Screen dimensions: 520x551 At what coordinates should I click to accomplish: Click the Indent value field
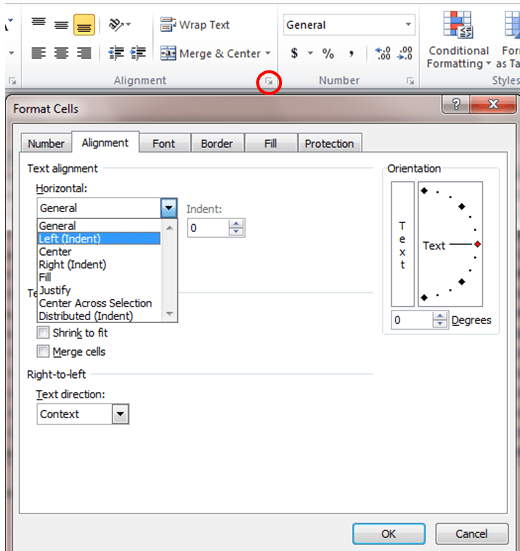(208, 228)
